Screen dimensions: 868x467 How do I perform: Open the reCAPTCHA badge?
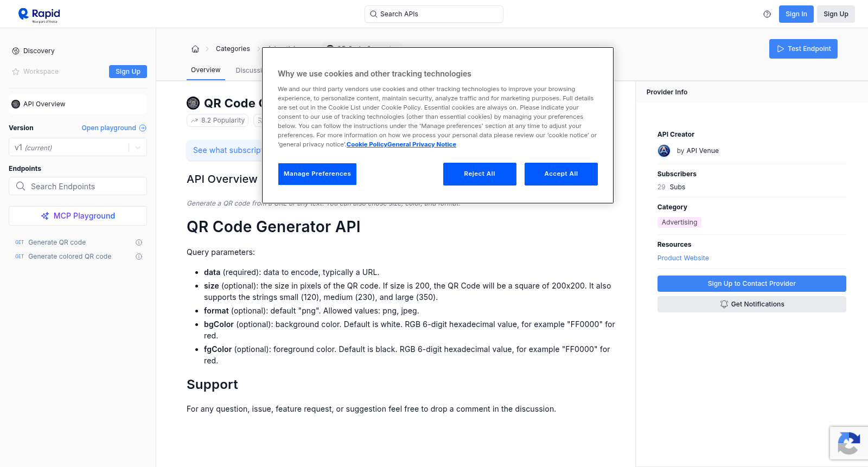tap(849, 443)
